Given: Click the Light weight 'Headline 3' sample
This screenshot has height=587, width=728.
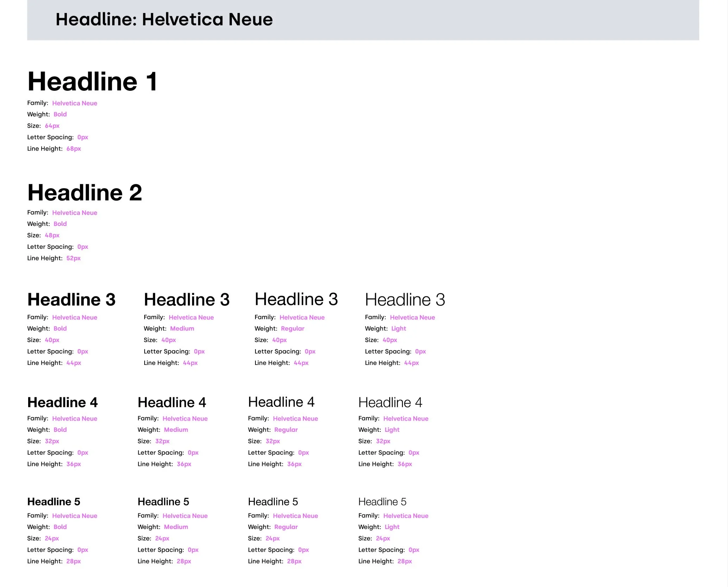Looking at the screenshot, I should 405,299.
